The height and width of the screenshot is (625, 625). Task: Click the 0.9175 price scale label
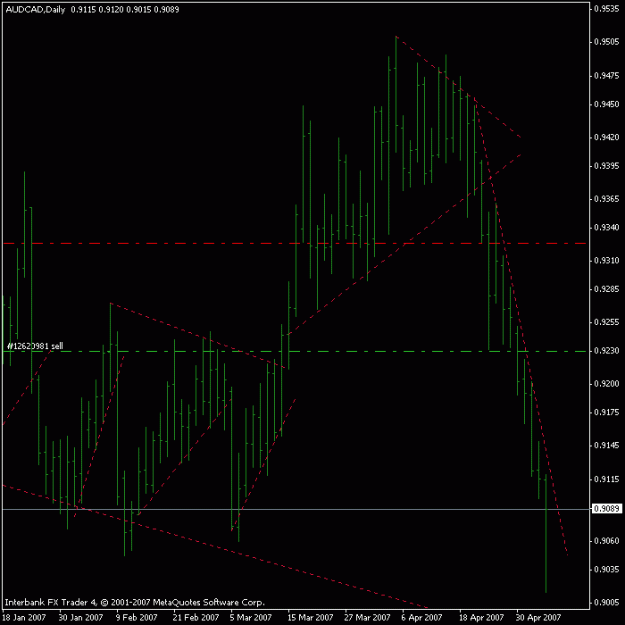pyautogui.click(x=607, y=412)
